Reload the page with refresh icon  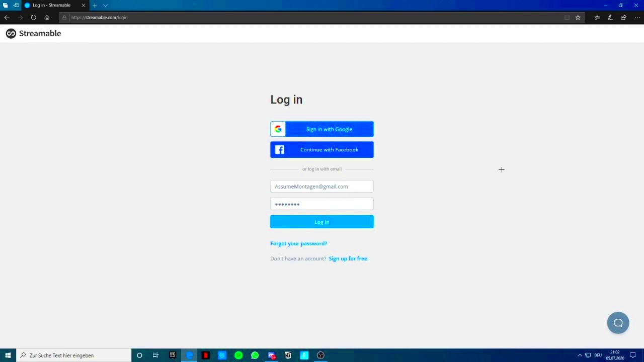(33, 18)
